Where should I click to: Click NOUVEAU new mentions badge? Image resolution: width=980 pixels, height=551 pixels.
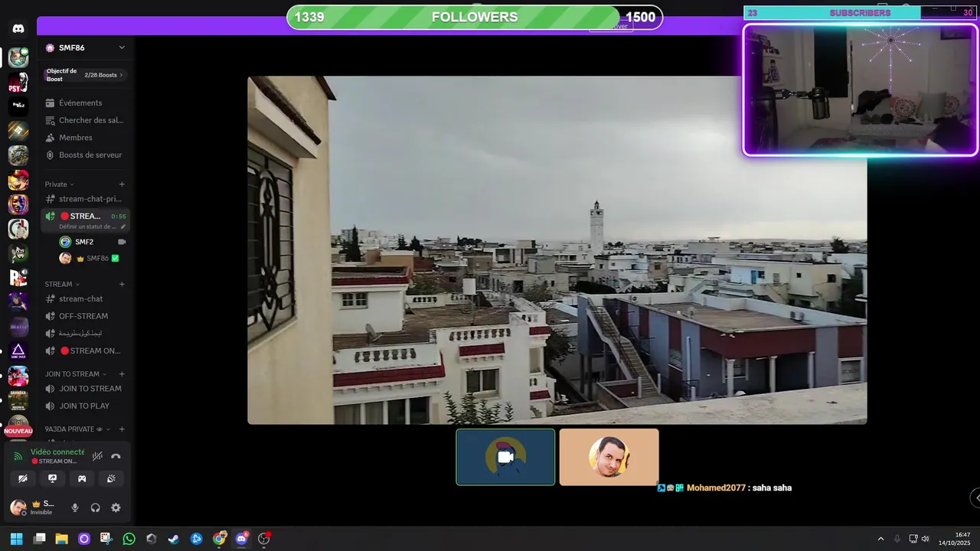coord(18,431)
